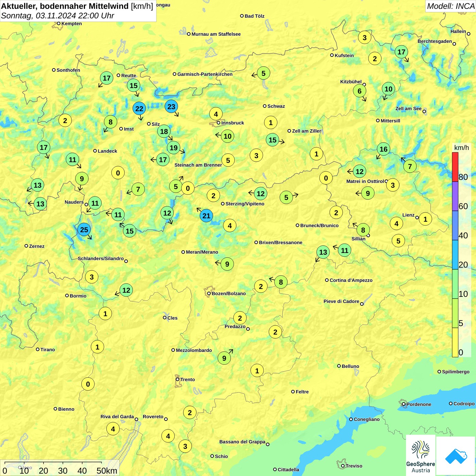Click the date Sonntag, 03.11.2024 22:00 Uhr
This screenshot has width=476, height=476.
57,16
